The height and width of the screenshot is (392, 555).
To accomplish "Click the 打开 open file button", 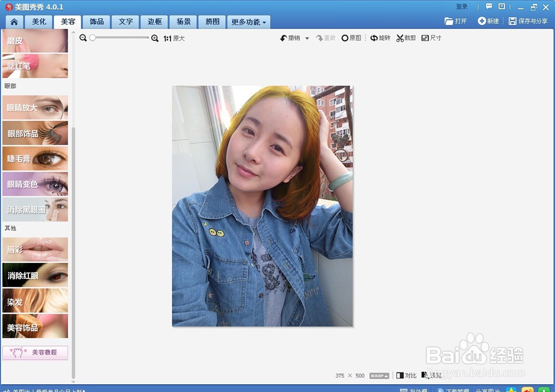I will coord(455,20).
